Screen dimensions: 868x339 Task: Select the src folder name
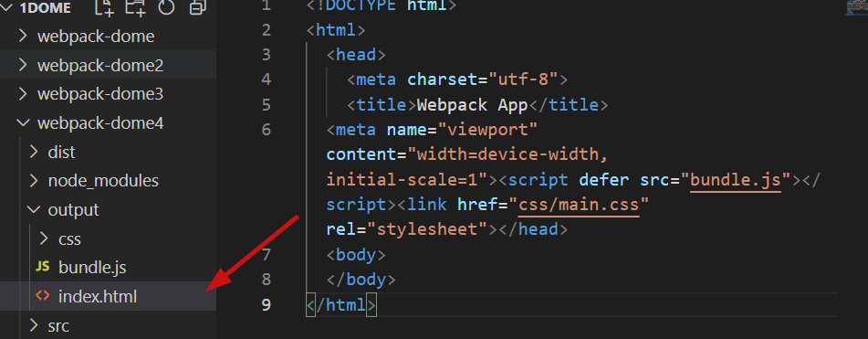click(x=58, y=325)
